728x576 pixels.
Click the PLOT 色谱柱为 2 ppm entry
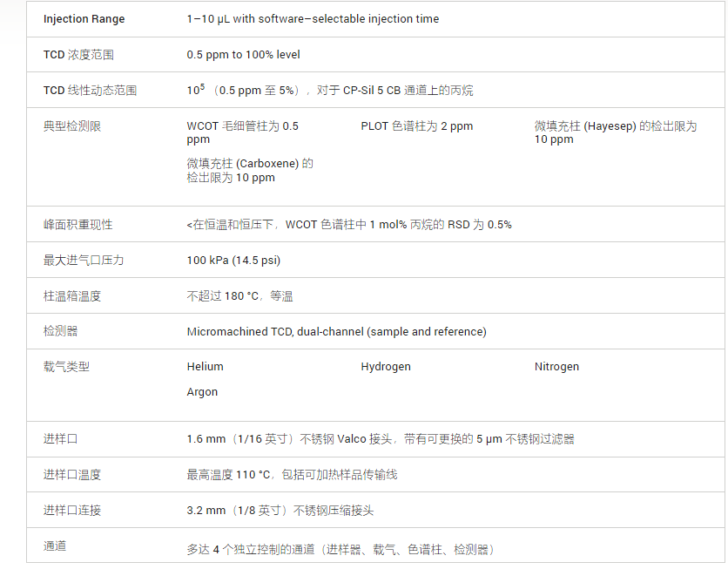(417, 126)
